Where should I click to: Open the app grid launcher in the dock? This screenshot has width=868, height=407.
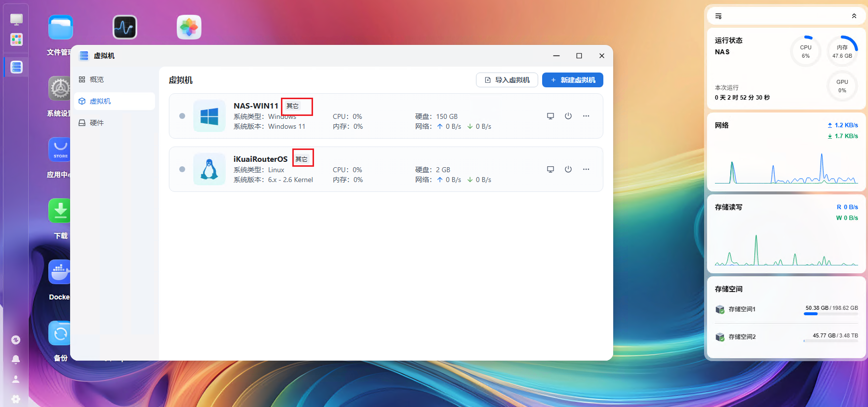click(x=16, y=39)
